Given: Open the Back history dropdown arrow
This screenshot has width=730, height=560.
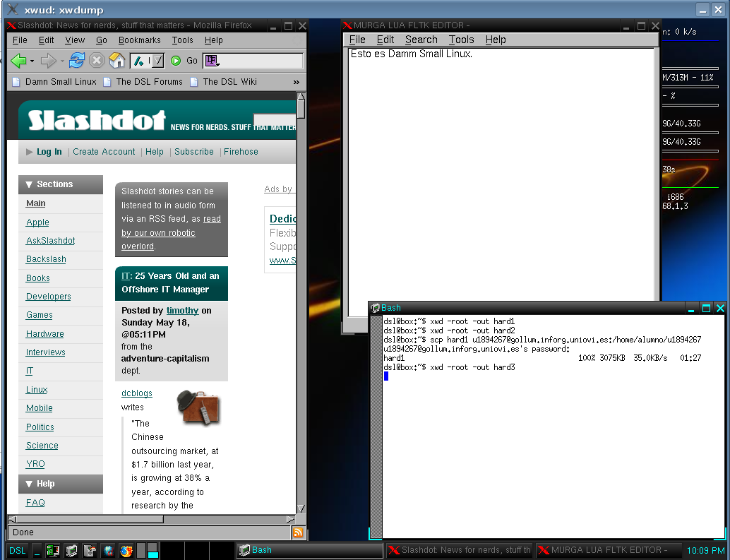Looking at the screenshot, I should click(x=32, y=61).
